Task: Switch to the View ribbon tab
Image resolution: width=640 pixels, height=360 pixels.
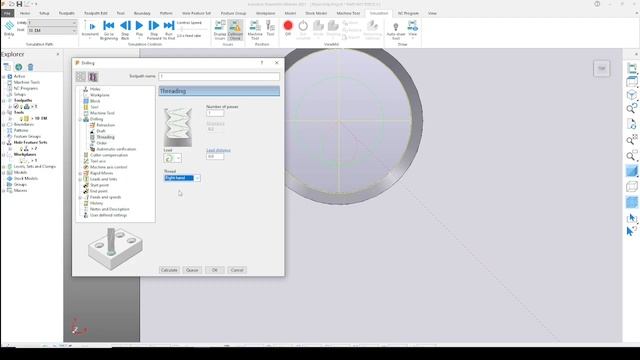Action: point(432,13)
